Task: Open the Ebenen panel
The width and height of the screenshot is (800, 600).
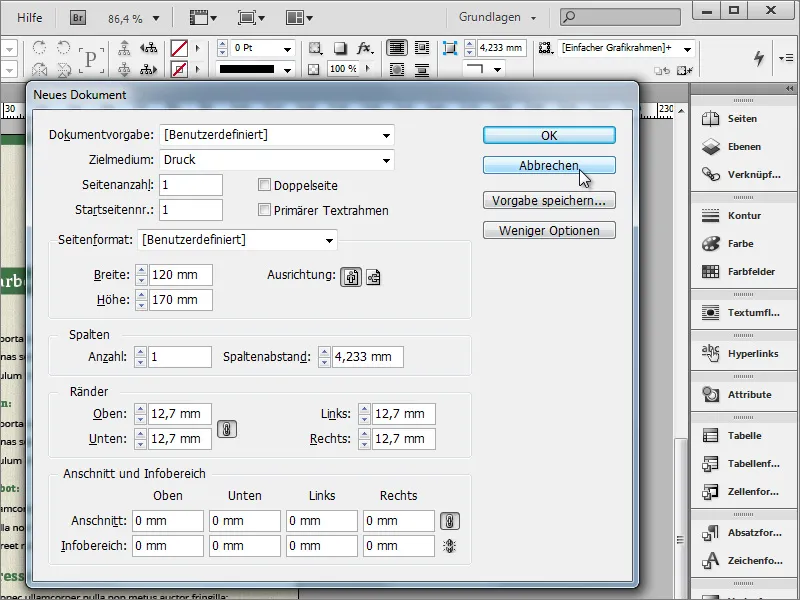Action: tap(743, 146)
